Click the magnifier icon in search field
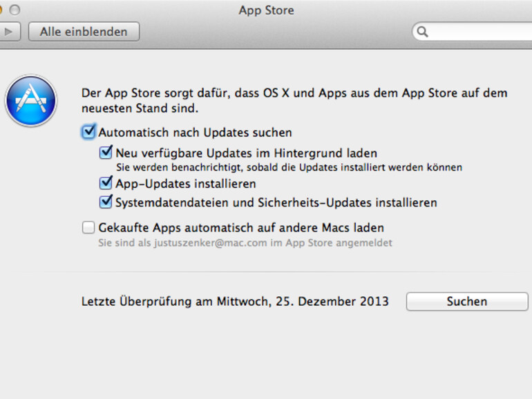The width and height of the screenshot is (532, 399). pos(423,32)
